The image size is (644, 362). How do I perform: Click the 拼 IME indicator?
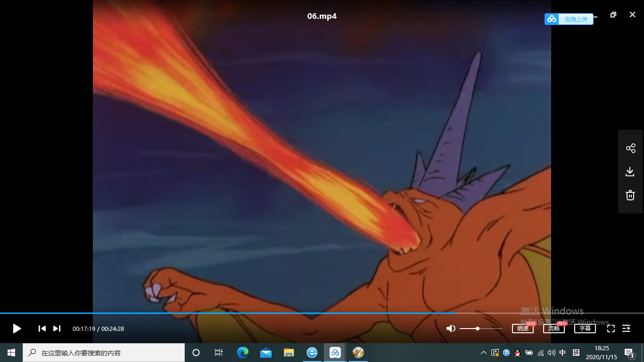coord(576,353)
